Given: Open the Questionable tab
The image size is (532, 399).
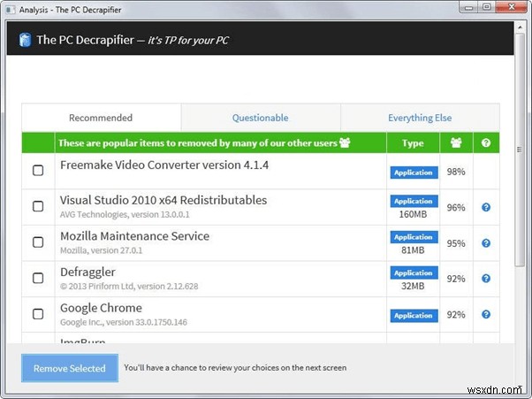Looking at the screenshot, I should pyautogui.click(x=261, y=118).
